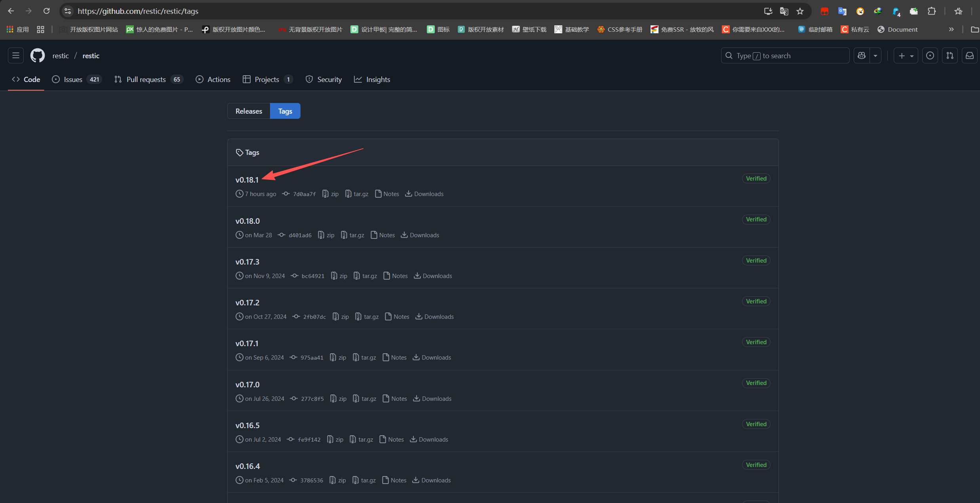Open the notifications inbox icon
The width and height of the screenshot is (980, 503).
tap(969, 55)
